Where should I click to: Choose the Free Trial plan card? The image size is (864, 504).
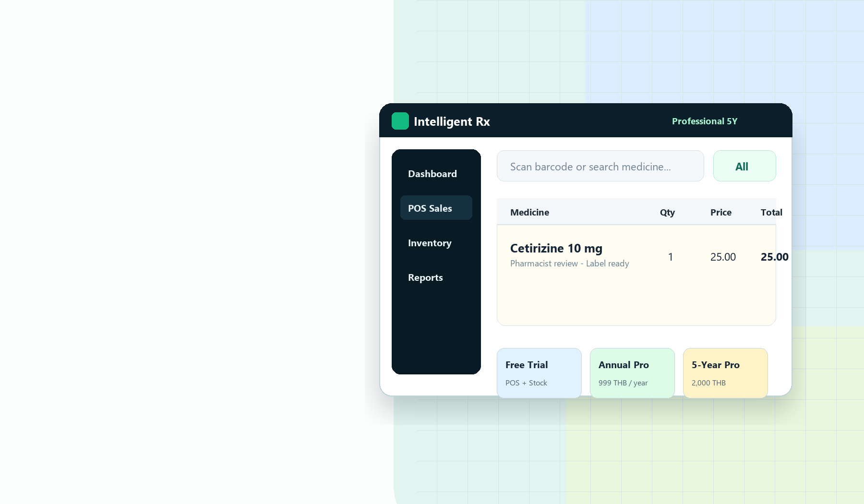[539, 373]
